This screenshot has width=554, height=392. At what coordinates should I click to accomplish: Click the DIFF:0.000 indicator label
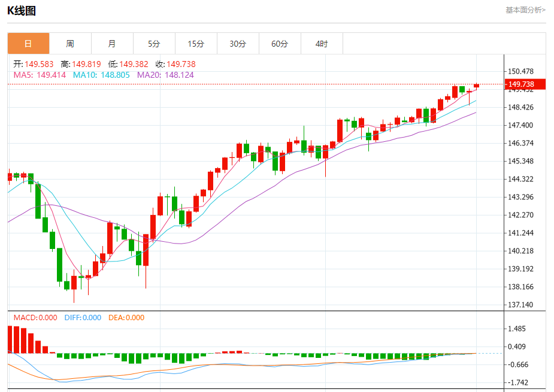tap(83, 317)
